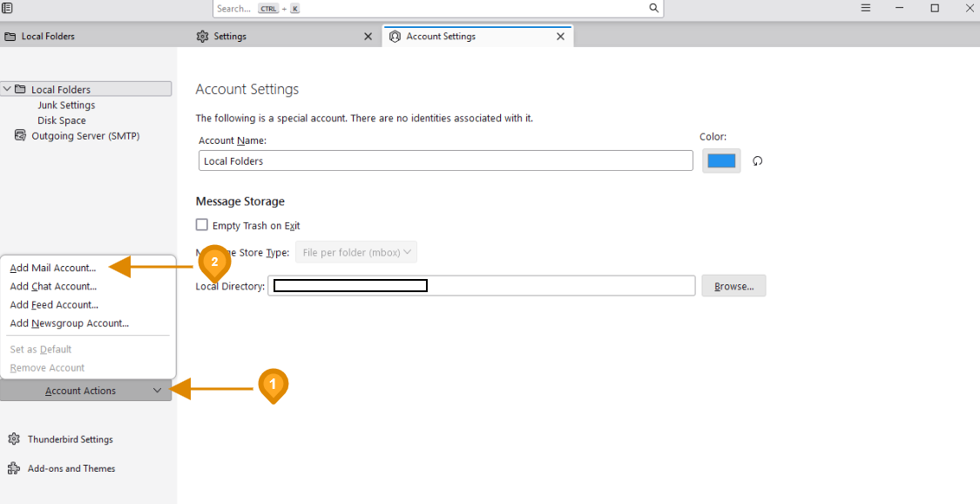The height and width of the screenshot is (504, 980).
Task: Click the Thunderbird Settings gear icon
Action: pos(14,439)
